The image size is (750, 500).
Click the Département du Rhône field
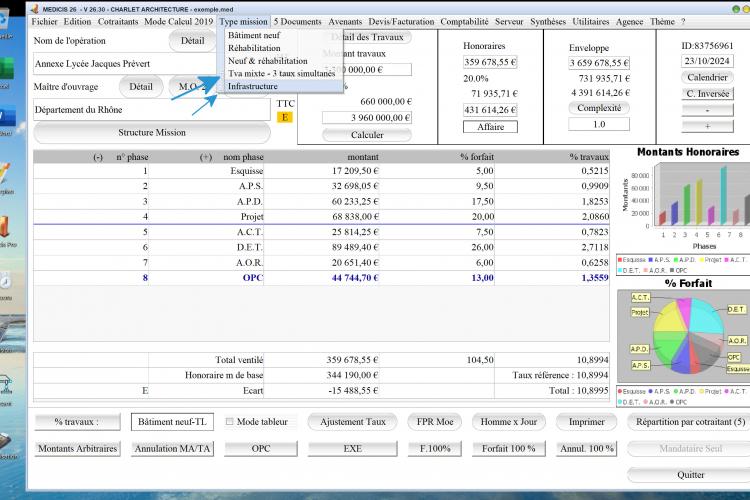coord(152,110)
